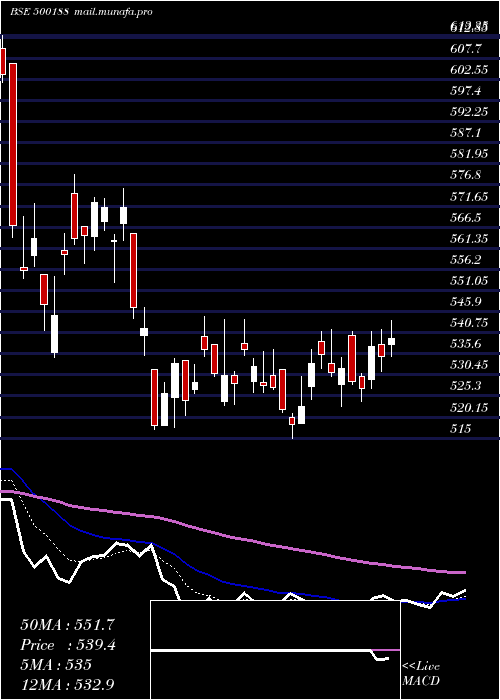The image size is (500, 700).
Task: Select the 520.15 price axis label
Action: pyautogui.click(x=469, y=407)
